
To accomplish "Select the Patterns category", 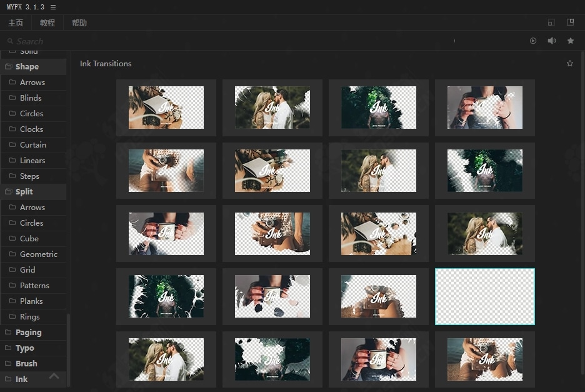I will click(34, 286).
